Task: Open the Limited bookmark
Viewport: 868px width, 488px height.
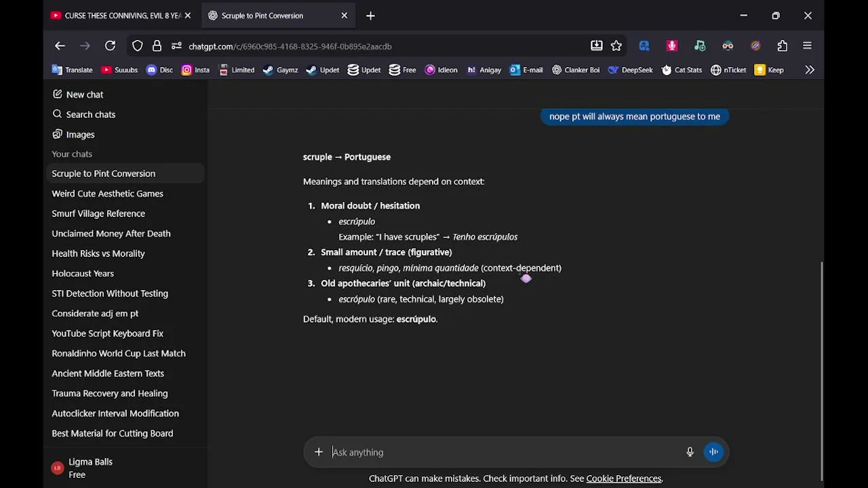Action: pos(237,70)
